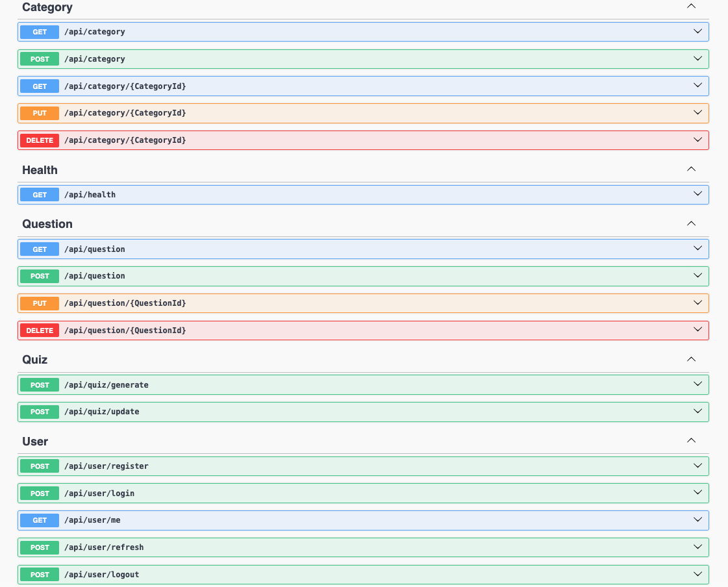Click the GET badge on /api/health

click(x=39, y=194)
